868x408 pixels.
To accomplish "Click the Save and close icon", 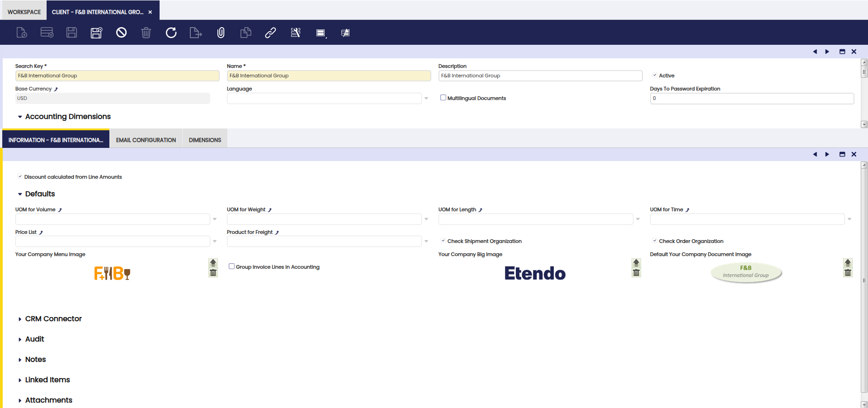I will pos(96,33).
